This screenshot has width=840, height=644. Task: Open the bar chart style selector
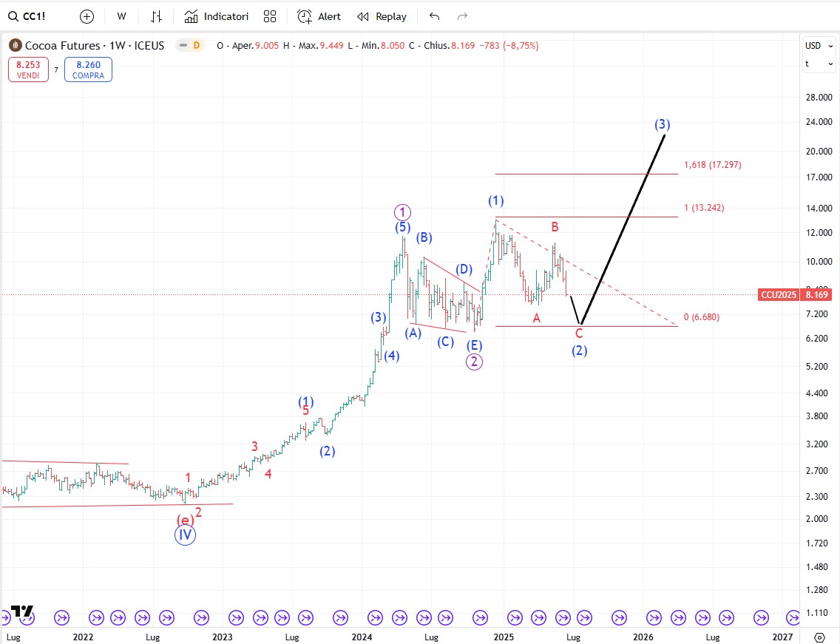(x=156, y=16)
